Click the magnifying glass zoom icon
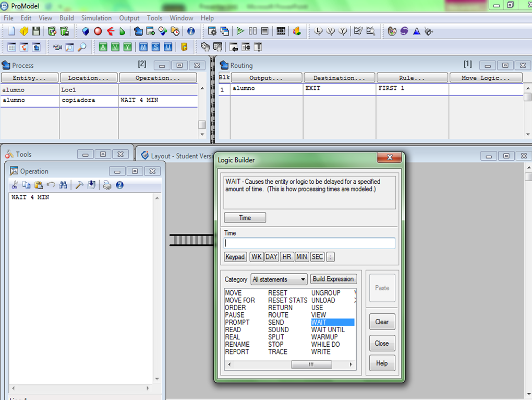532x400 pixels. pos(82,48)
